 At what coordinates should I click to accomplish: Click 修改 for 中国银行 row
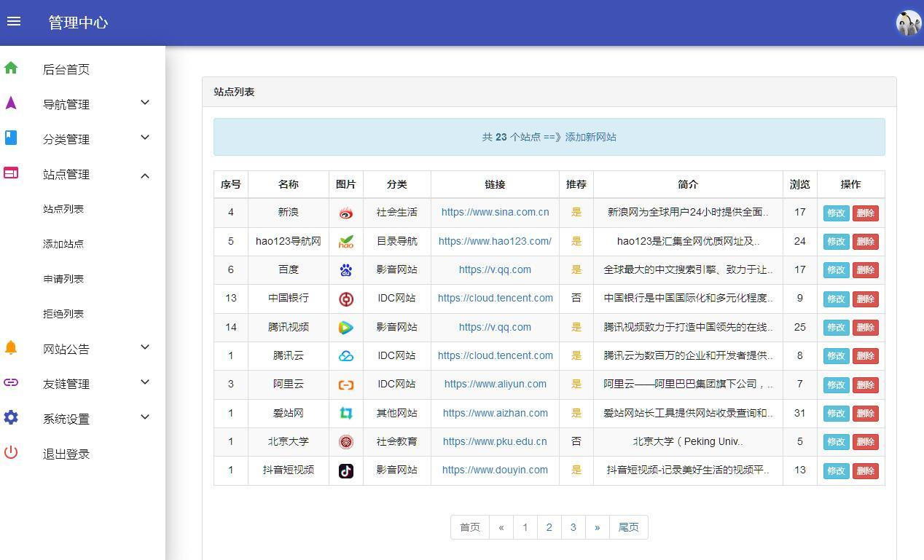pos(836,299)
